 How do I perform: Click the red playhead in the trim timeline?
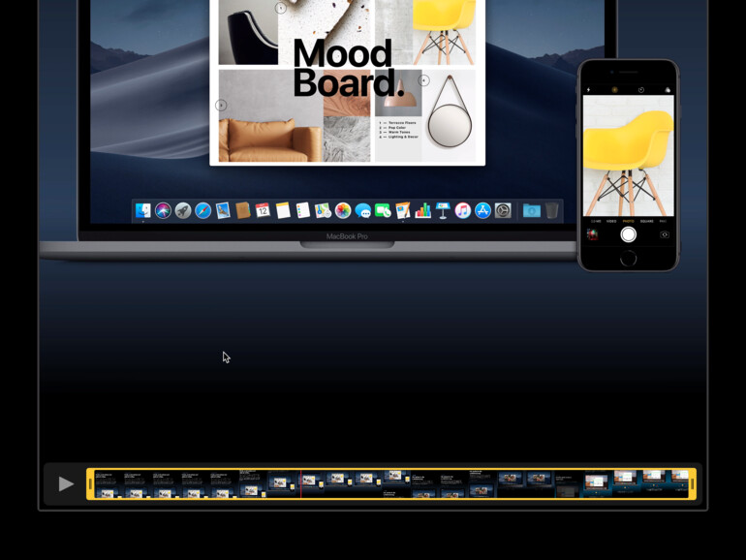click(x=300, y=483)
